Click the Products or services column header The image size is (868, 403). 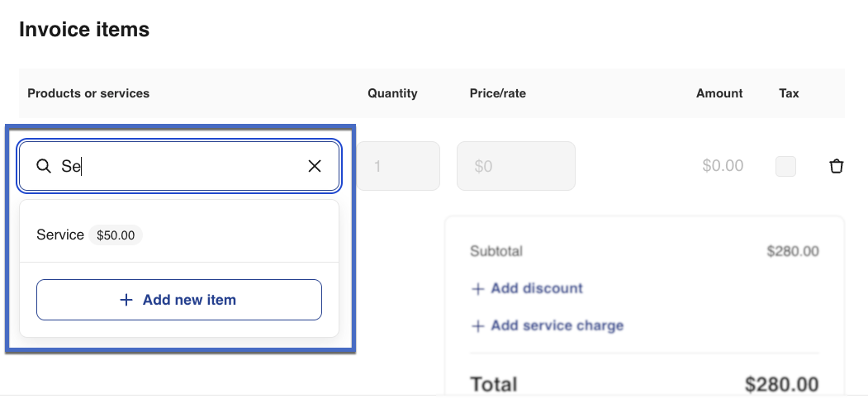(x=88, y=93)
